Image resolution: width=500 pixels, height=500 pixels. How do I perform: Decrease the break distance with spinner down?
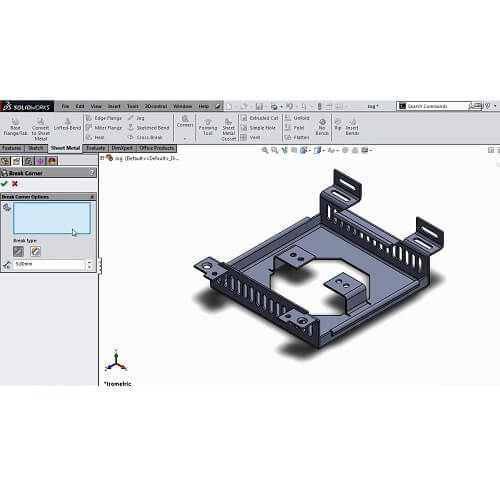coord(89,267)
